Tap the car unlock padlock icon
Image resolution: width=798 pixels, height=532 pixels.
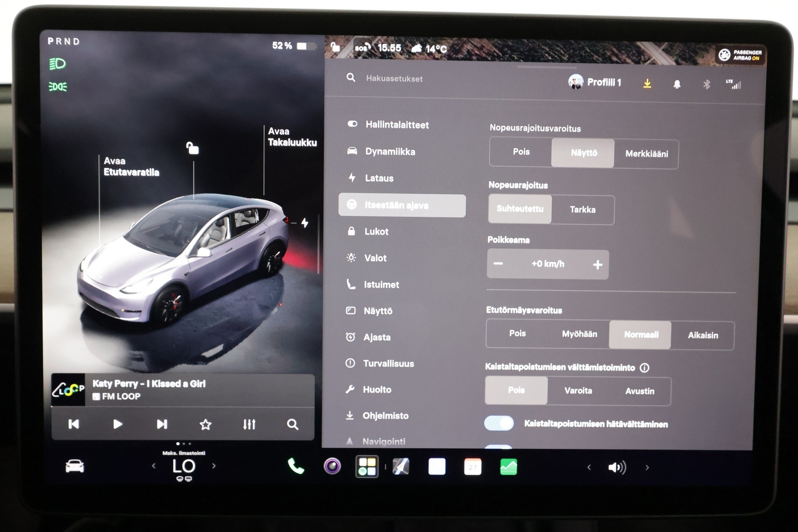[x=192, y=148]
